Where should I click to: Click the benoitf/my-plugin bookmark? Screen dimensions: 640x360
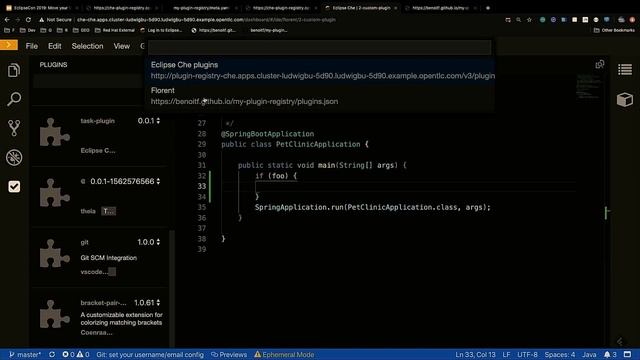[269, 30]
